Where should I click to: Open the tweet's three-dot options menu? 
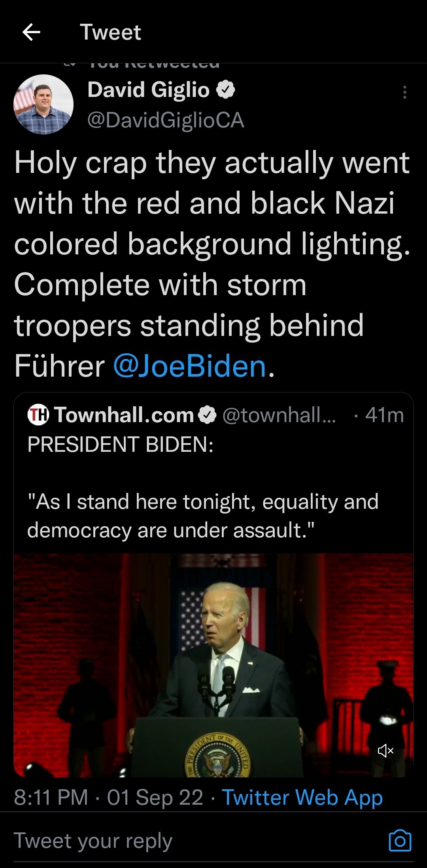pos(404,92)
